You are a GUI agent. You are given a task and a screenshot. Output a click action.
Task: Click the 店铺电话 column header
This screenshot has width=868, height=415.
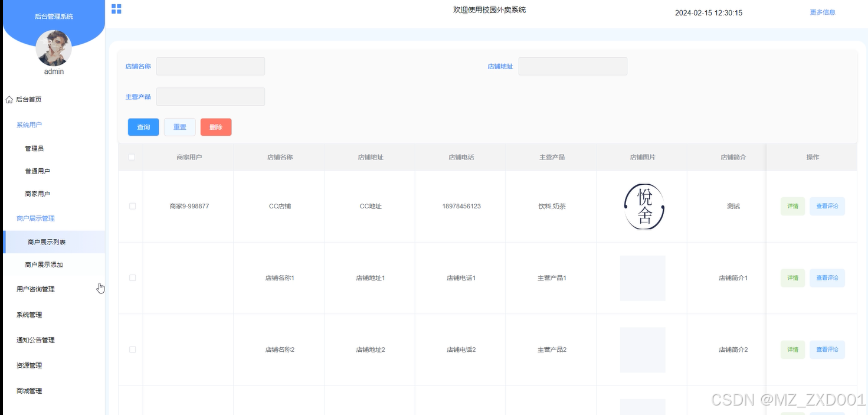[x=461, y=157]
